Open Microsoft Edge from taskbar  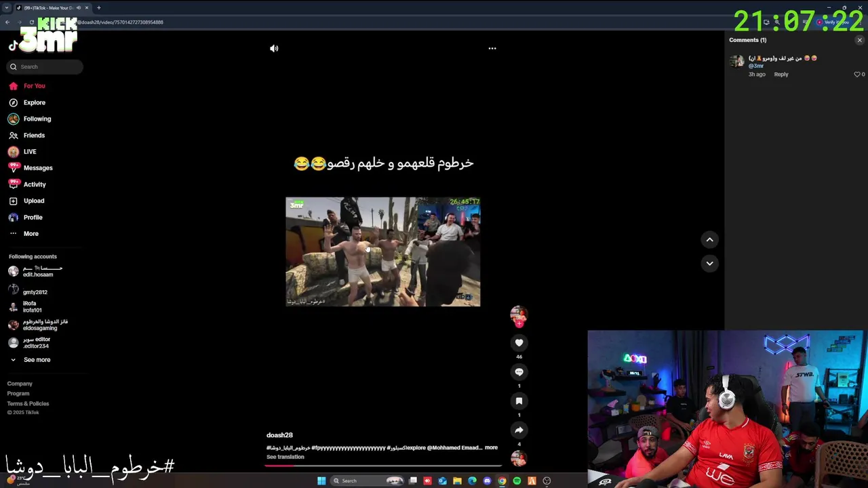click(472, 481)
